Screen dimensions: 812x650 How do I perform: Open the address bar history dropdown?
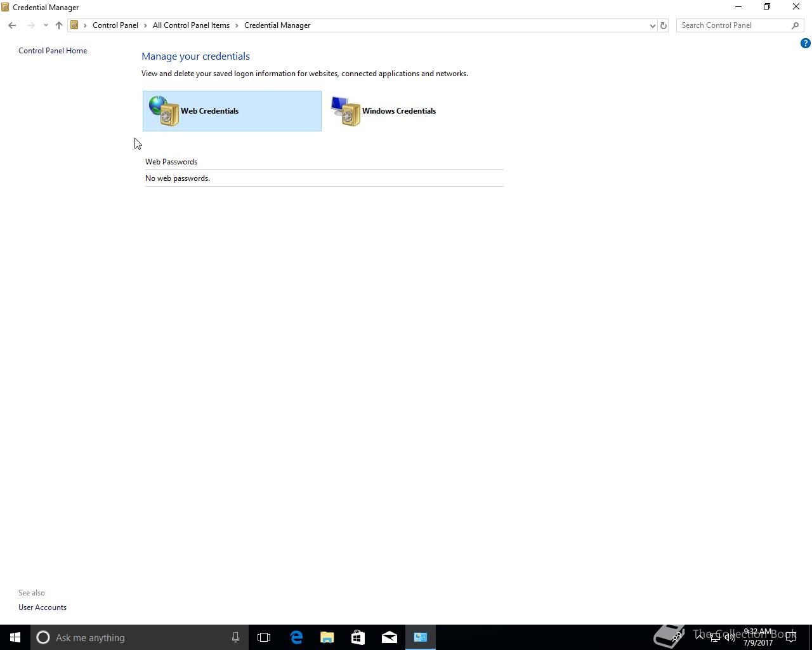point(652,25)
